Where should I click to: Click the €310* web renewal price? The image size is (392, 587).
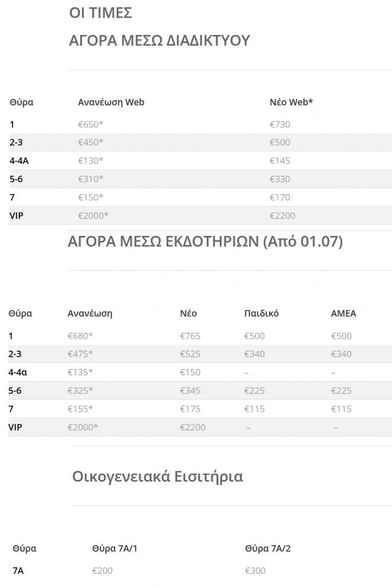click(x=90, y=179)
